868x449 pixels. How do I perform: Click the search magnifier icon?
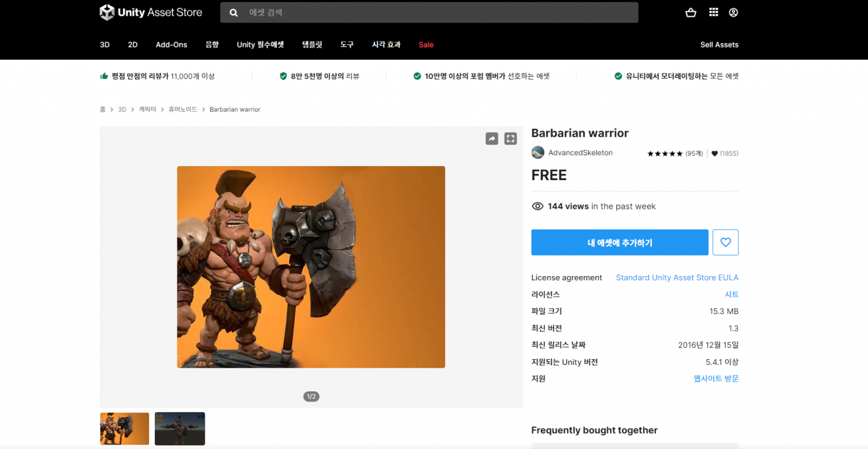tap(233, 12)
